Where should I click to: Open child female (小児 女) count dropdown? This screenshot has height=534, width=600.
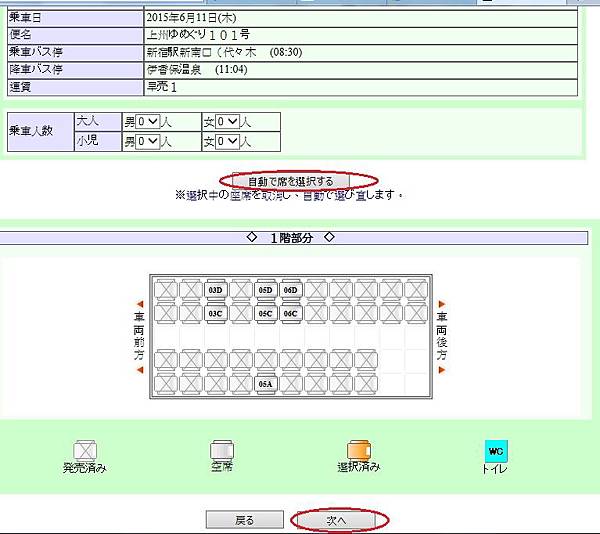(228, 142)
